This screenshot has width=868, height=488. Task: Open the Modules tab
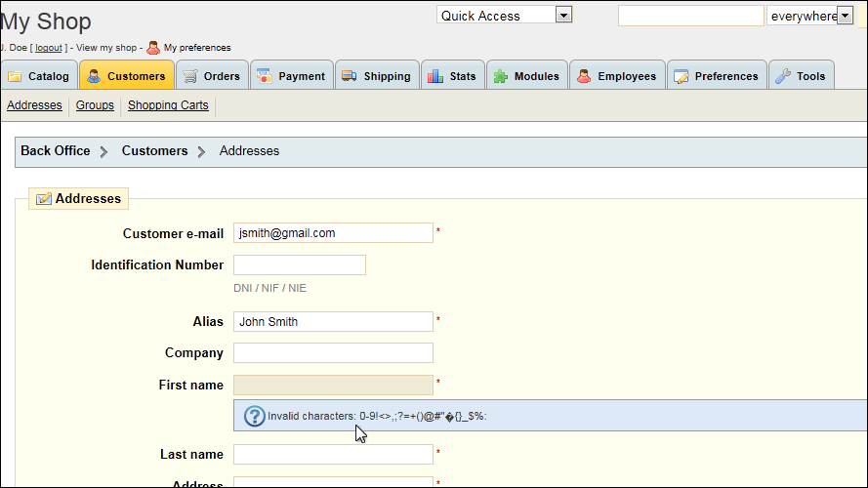click(x=527, y=75)
